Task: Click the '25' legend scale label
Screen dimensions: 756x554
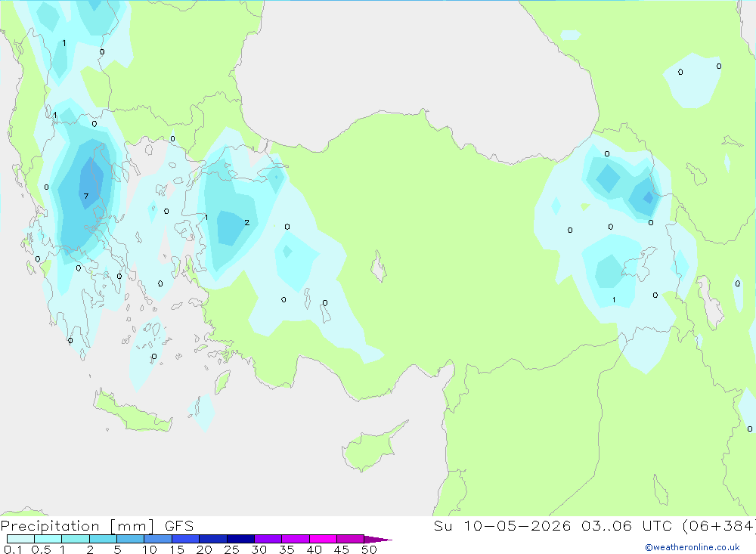Action: pos(232,549)
